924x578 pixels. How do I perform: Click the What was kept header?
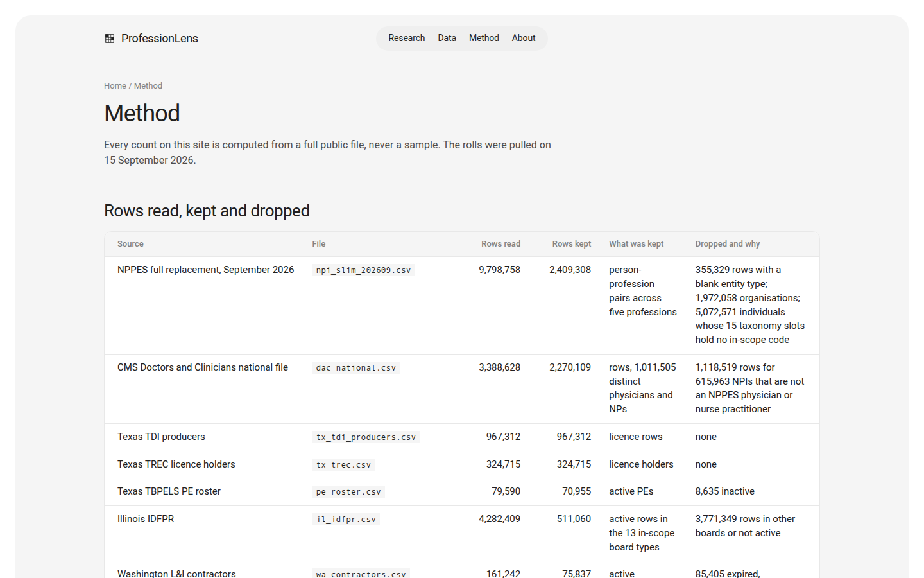[637, 244]
